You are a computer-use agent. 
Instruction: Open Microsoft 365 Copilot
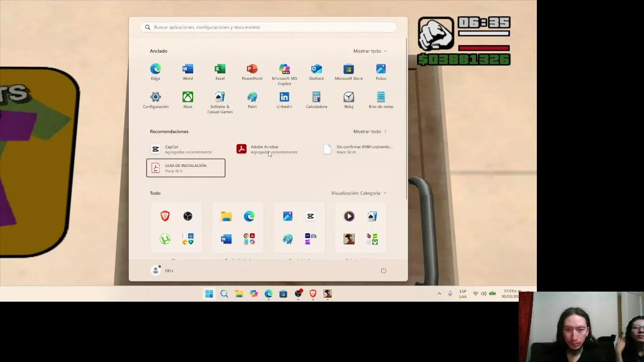[284, 74]
